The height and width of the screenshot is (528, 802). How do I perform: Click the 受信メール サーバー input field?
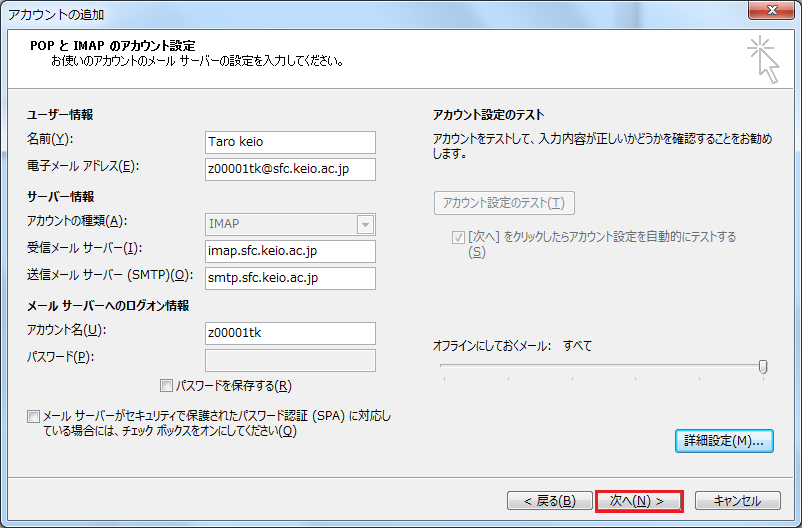[289, 251]
